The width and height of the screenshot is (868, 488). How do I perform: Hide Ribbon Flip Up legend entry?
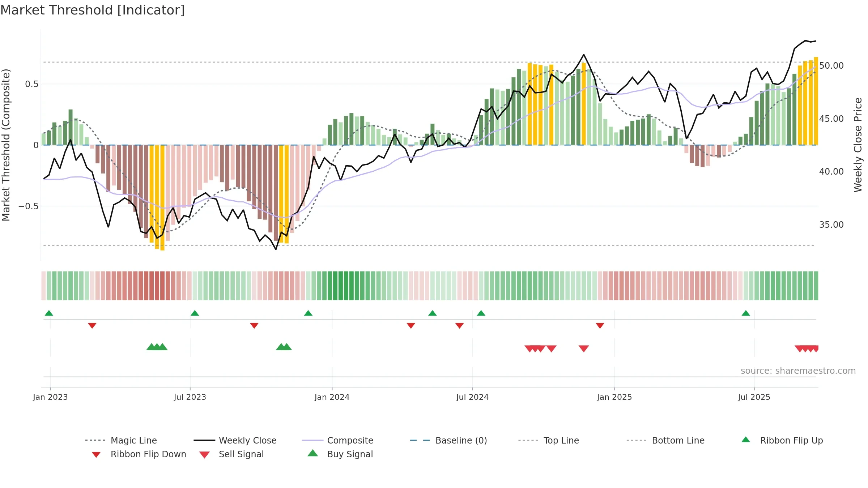(x=782, y=440)
